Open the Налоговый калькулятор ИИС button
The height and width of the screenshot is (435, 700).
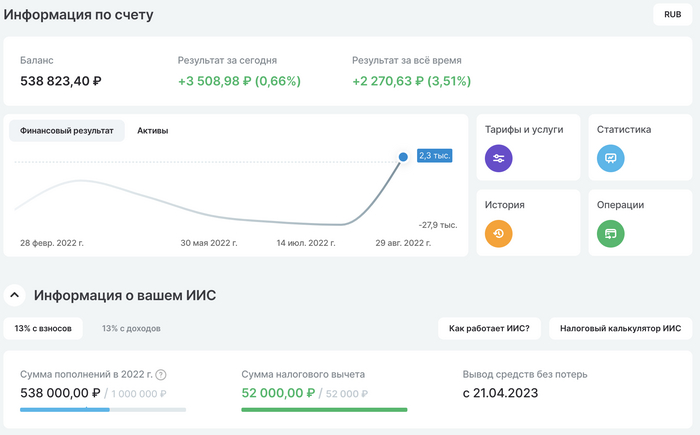(620, 328)
